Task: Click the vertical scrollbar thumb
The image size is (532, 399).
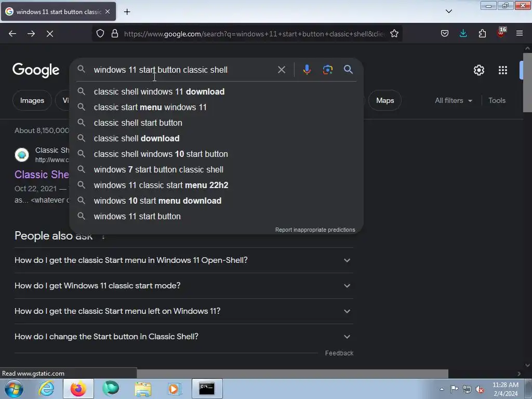Action: pyautogui.click(x=527, y=83)
